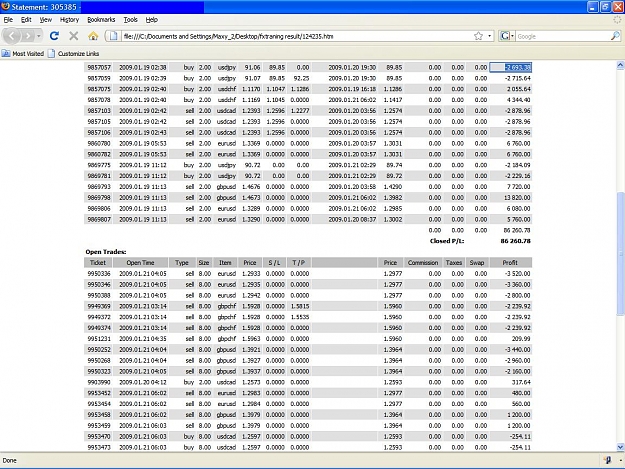Screen dimensions: 625x469
Task: Go to the Home page icon
Action: coord(93,36)
